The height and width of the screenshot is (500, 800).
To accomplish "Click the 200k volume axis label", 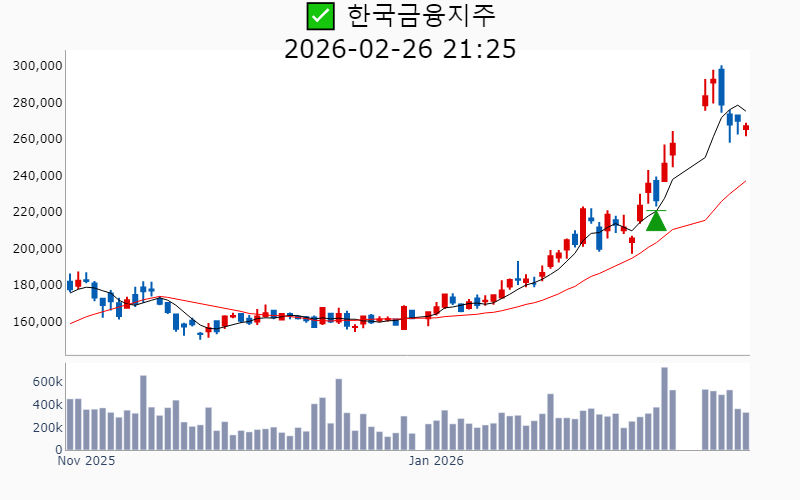I will point(47,428).
